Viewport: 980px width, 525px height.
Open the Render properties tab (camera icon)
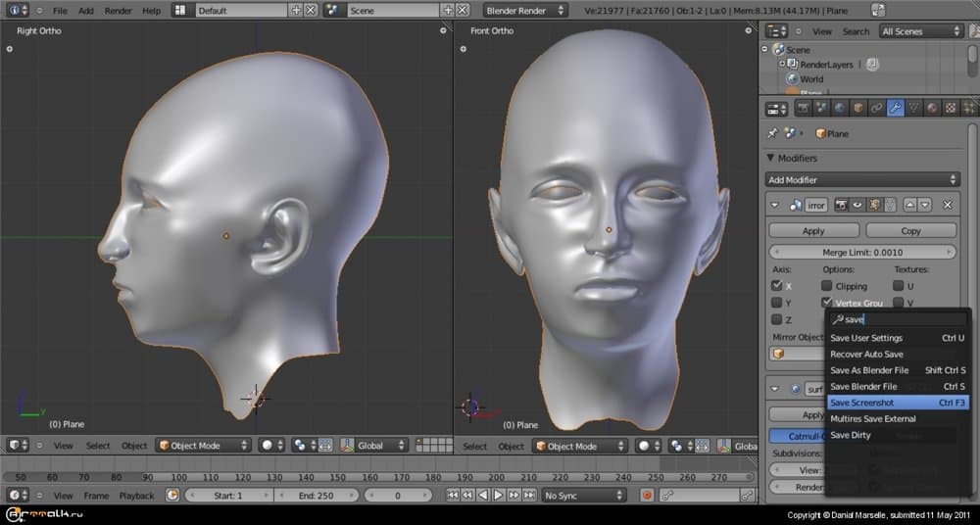pyautogui.click(x=803, y=108)
